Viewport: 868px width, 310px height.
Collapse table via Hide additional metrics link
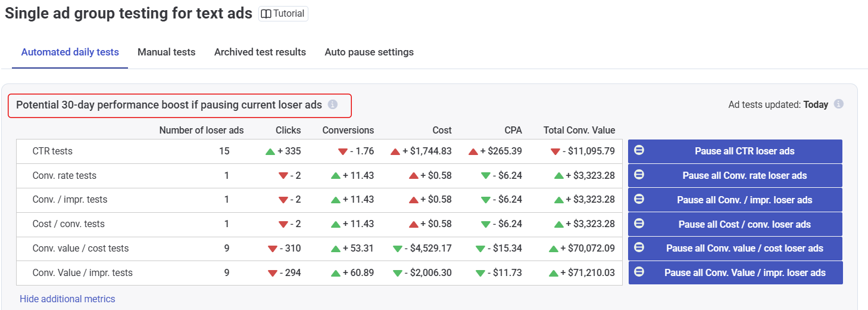(x=67, y=299)
